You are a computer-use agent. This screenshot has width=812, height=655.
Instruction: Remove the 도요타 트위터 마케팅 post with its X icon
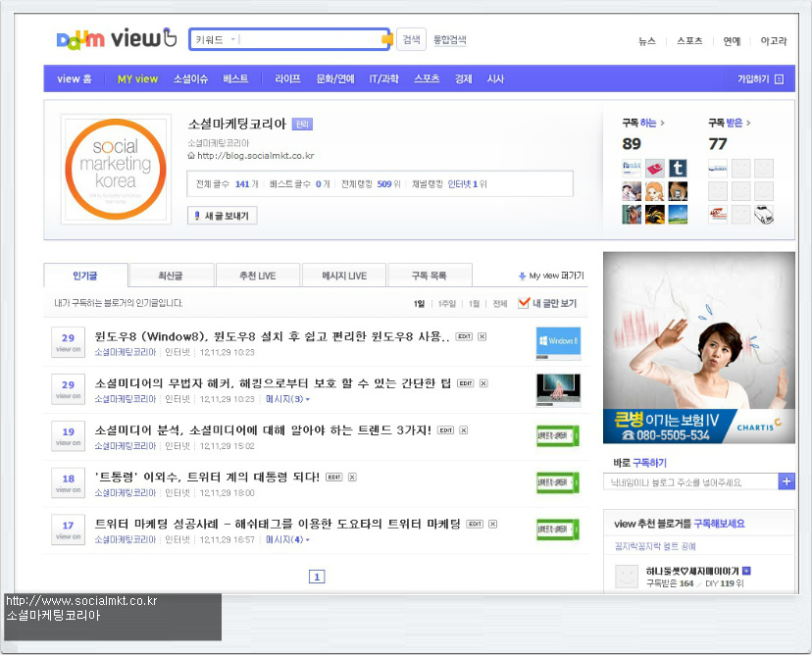493,524
